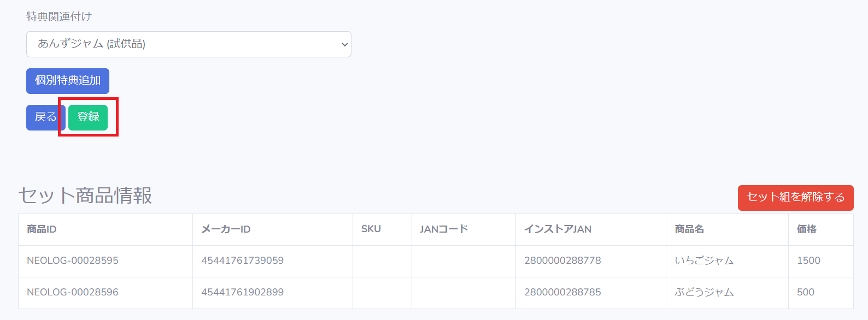Click the いちごジャム product name
Screen dimensions: 868x320
704,261
